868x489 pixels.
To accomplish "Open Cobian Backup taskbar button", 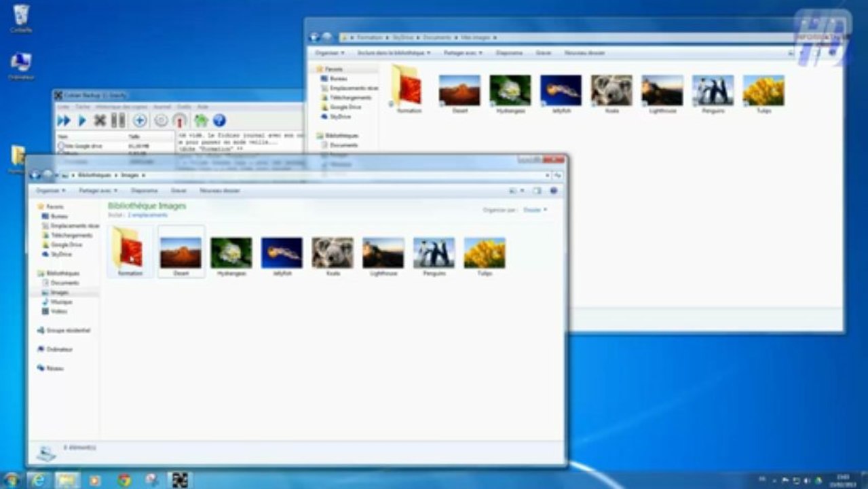I will pos(179,480).
